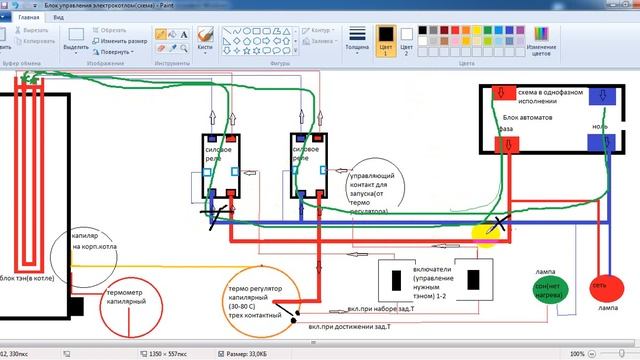Choose the Right arrow shape
Screen dimensions: 640x360
pyautogui.click(x=267, y=41)
